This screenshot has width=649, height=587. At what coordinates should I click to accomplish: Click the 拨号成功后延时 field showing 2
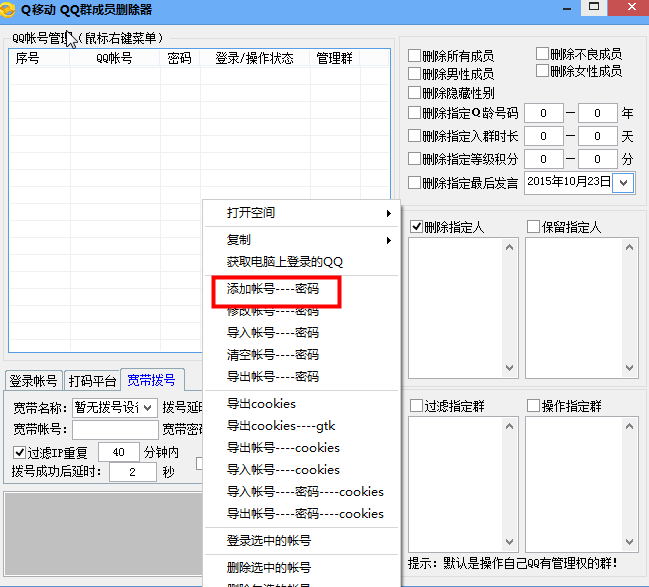click(x=133, y=472)
